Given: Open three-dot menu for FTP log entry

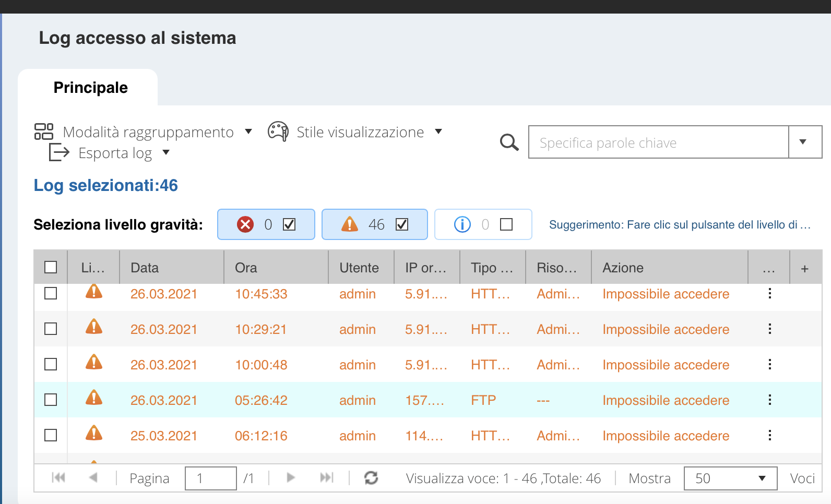Looking at the screenshot, I should click(769, 400).
